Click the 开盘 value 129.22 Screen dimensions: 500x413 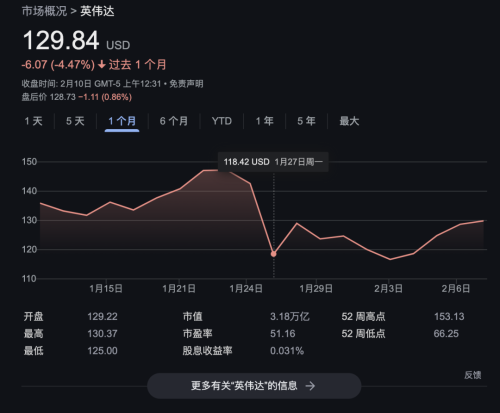coord(102,316)
